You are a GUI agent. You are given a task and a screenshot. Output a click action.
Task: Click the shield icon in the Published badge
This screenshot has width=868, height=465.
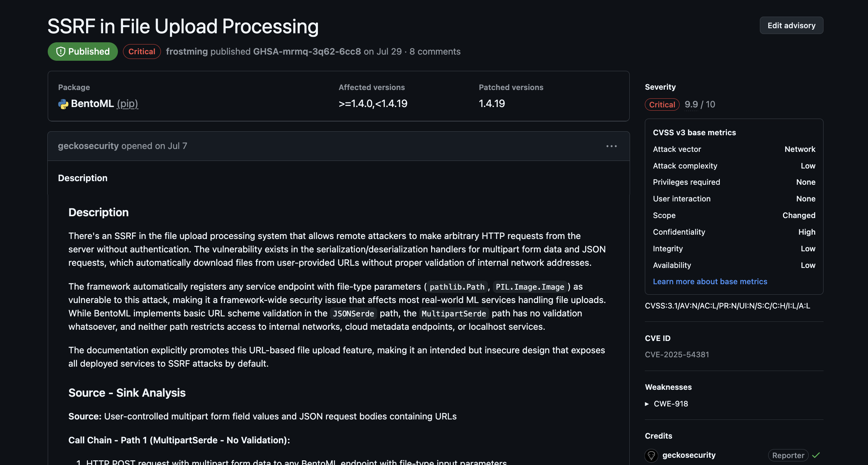coord(61,51)
